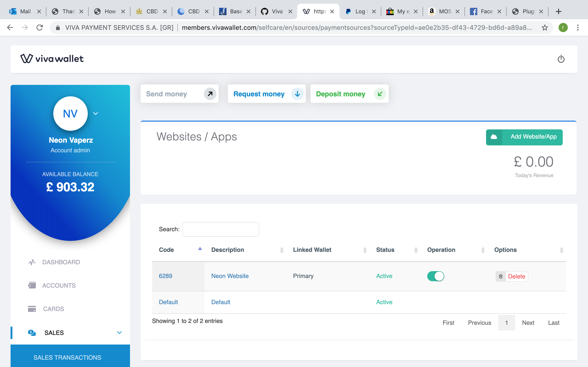Click the Request money down-arrow icon

(x=297, y=94)
